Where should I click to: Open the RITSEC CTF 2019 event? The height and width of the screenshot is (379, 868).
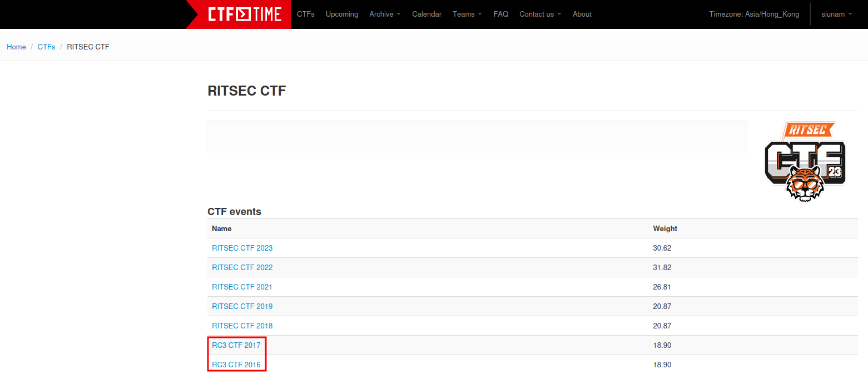pos(242,306)
